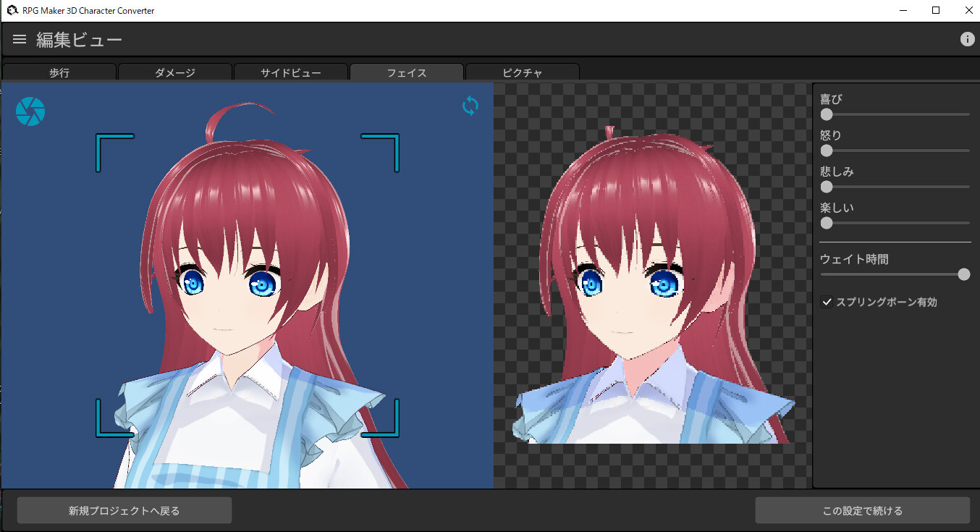980x532 pixels.
Task: Adjust the 喜び expression slider
Action: [826, 114]
